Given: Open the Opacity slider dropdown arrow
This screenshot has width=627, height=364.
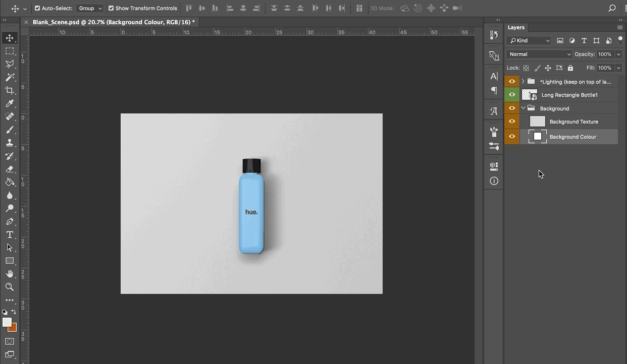Looking at the screenshot, I should coord(618,54).
